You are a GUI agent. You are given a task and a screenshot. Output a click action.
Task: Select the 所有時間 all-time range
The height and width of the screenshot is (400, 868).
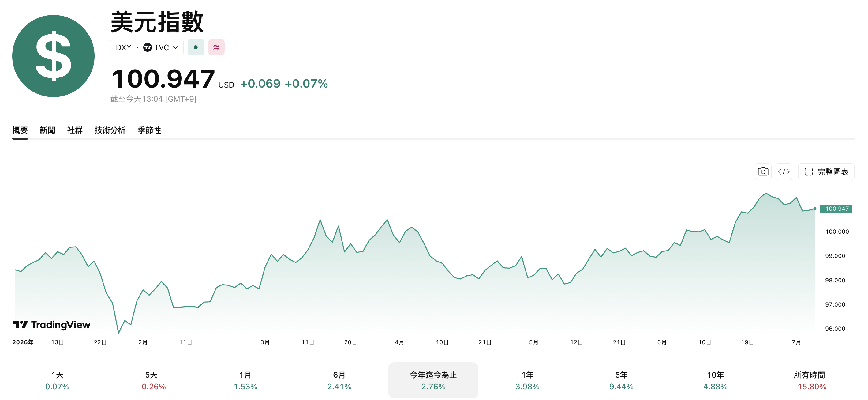coord(809,380)
